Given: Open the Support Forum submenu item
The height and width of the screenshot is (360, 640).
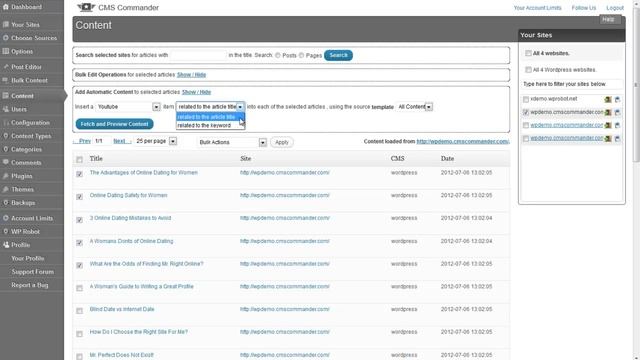Looking at the screenshot, I should point(33,272).
